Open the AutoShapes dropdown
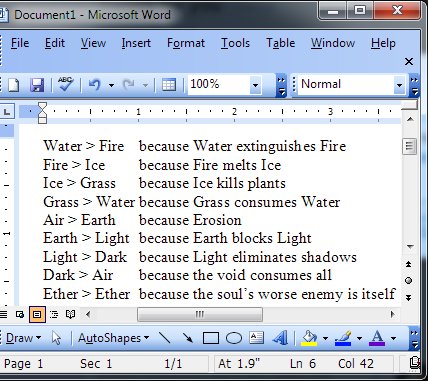428x381 pixels. [x=113, y=338]
